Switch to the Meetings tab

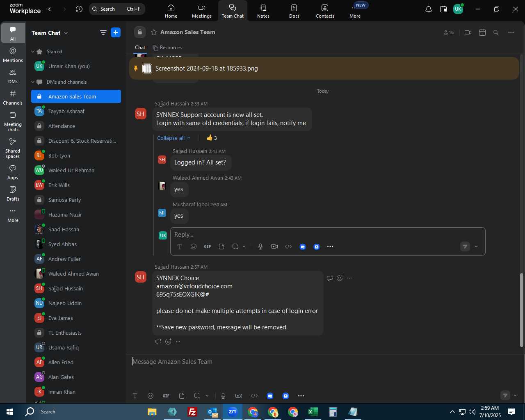(x=202, y=11)
